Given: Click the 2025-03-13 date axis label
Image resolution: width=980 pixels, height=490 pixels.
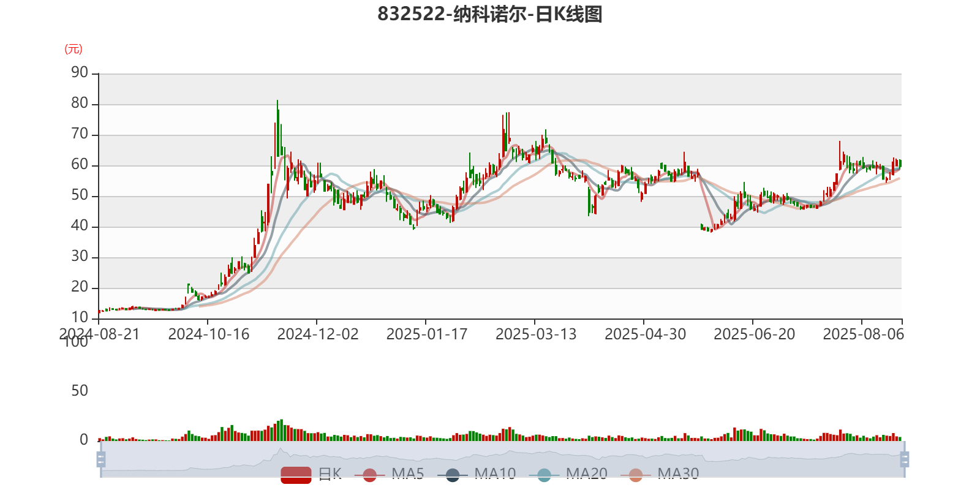Looking at the screenshot, I should pos(536,334).
